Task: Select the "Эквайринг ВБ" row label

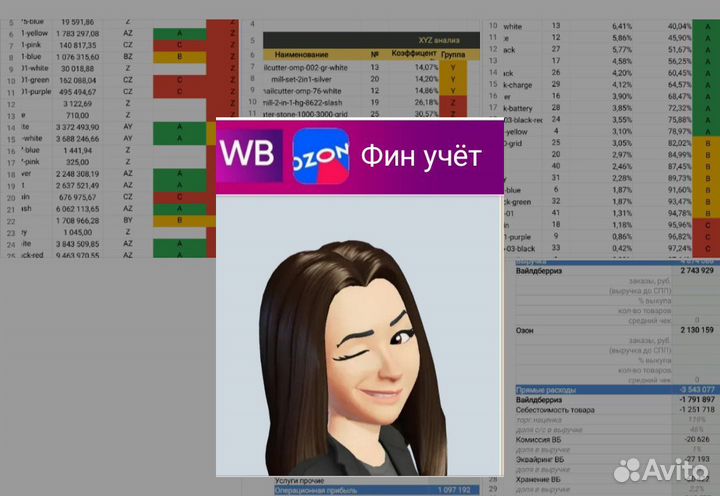Action: tap(540, 460)
